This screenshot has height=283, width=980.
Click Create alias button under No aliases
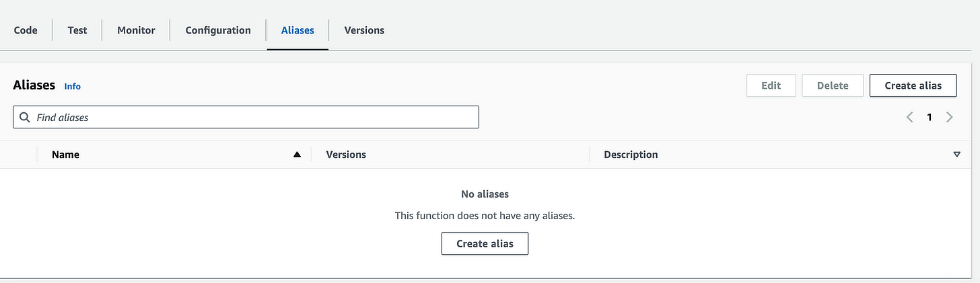485,243
